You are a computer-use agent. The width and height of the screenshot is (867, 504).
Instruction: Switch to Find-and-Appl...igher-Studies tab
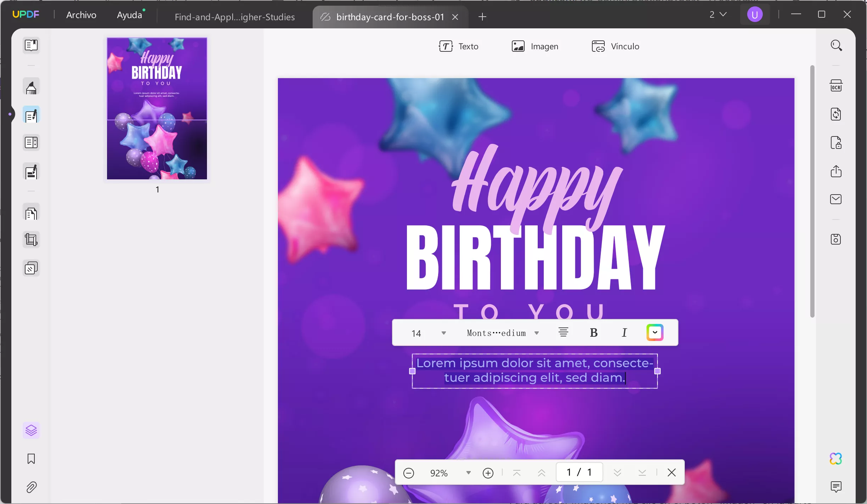[x=235, y=17]
